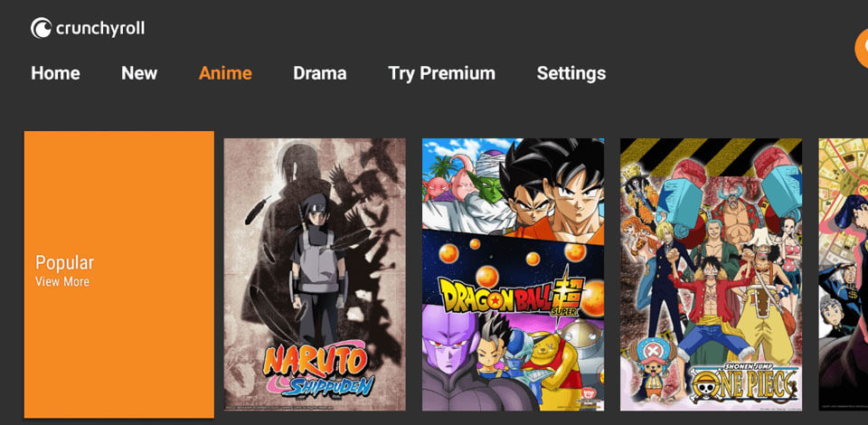This screenshot has width=868, height=425.
Task: Go to the Drama tab
Action: click(320, 73)
